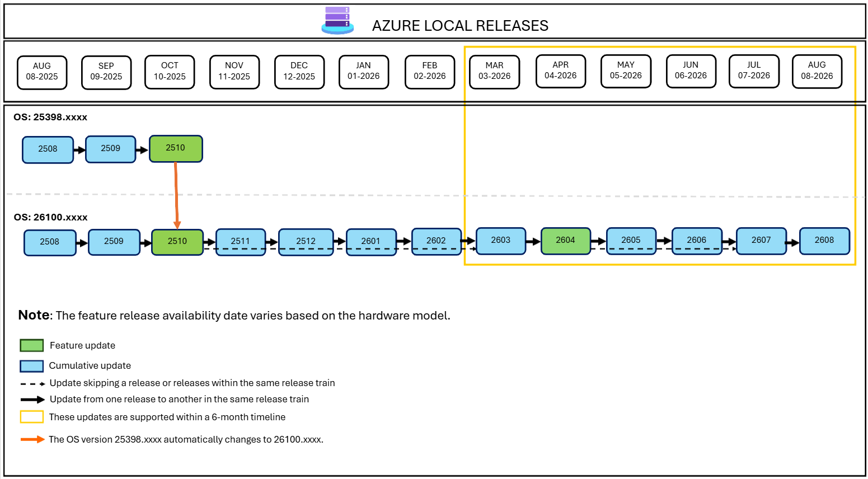Click the Cumulative update legend label
Screen dimensions: 868x479
click(90, 365)
